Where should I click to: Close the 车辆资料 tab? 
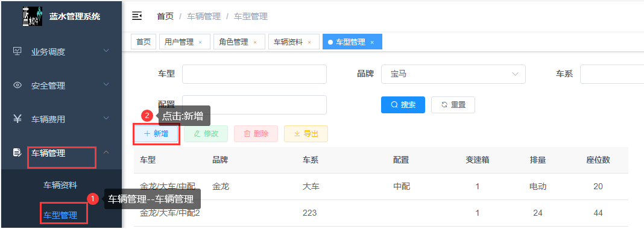(x=309, y=42)
